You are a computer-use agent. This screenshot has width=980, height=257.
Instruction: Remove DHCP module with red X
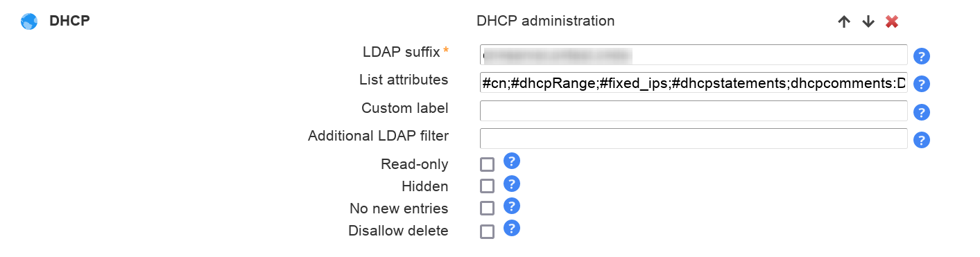point(893,21)
